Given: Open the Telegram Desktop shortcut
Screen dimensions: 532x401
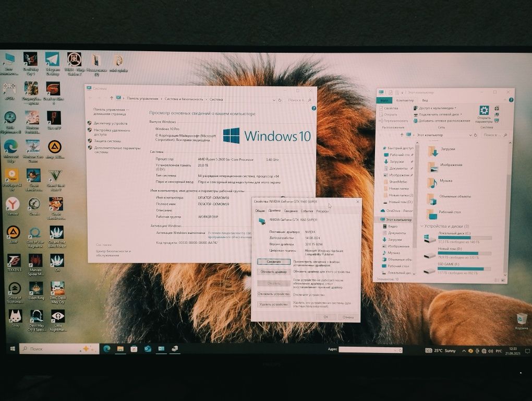Looking at the screenshot, I should (52, 63).
